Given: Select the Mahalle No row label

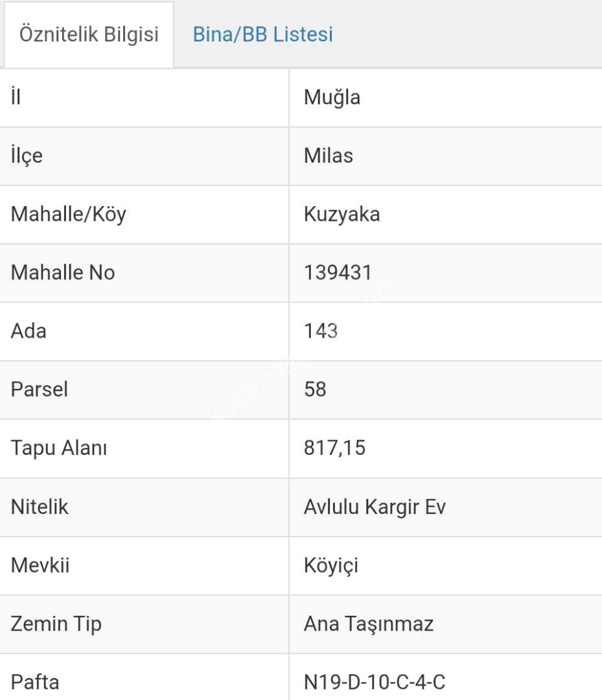Looking at the screenshot, I should click(x=62, y=272).
